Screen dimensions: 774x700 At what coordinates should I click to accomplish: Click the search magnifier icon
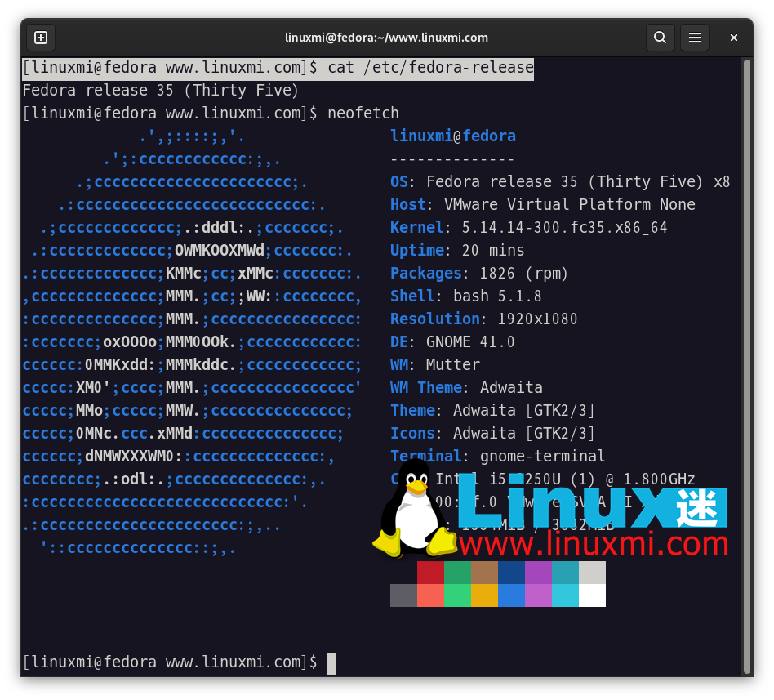click(660, 38)
